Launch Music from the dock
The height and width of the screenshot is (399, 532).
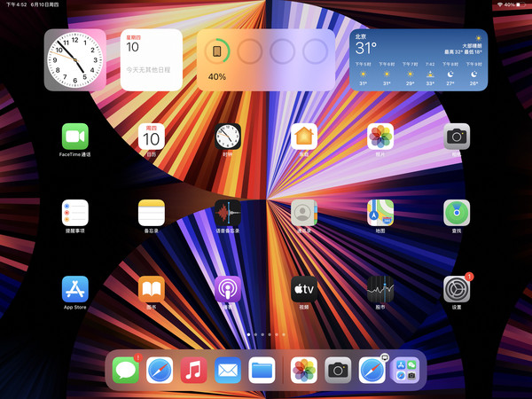coord(194,370)
